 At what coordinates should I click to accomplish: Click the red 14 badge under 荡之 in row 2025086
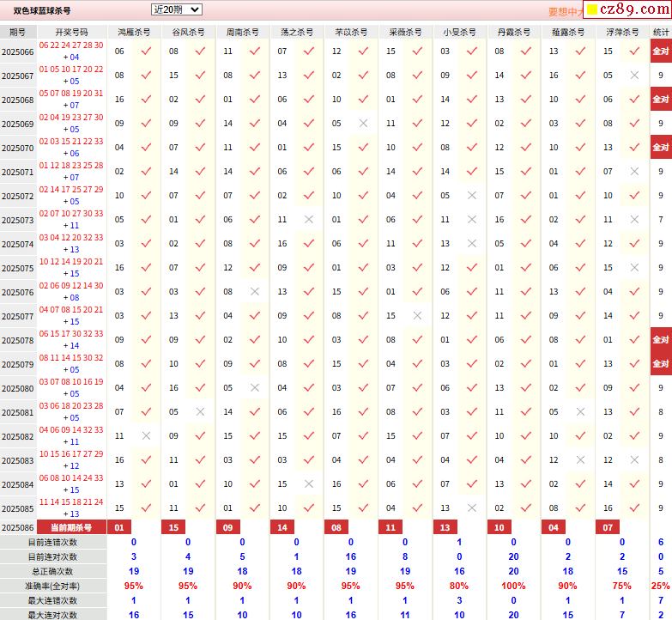282,527
